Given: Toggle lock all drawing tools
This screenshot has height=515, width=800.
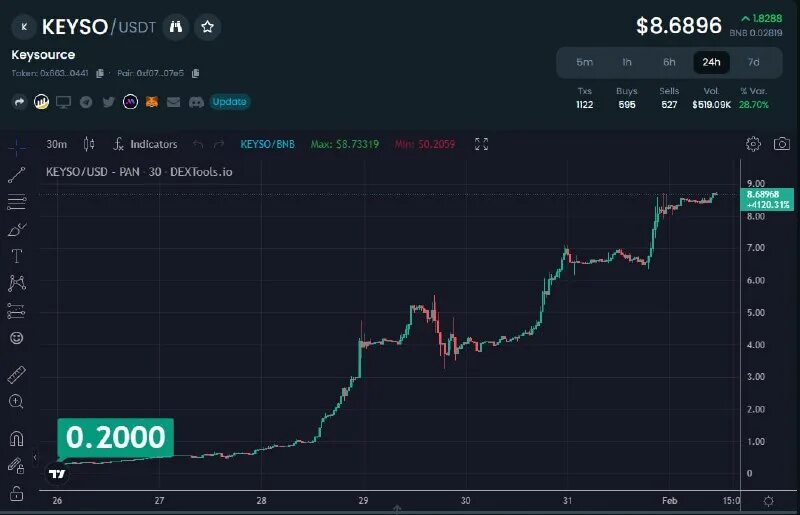Looking at the screenshot, I should click(16, 465).
